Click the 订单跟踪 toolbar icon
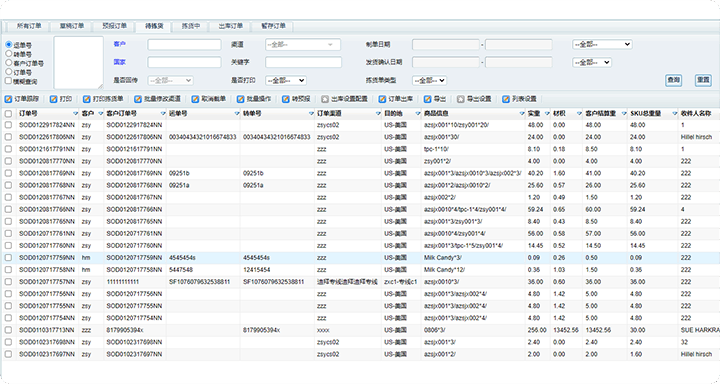This screenshot has height=384, width=720. point(8,99)
